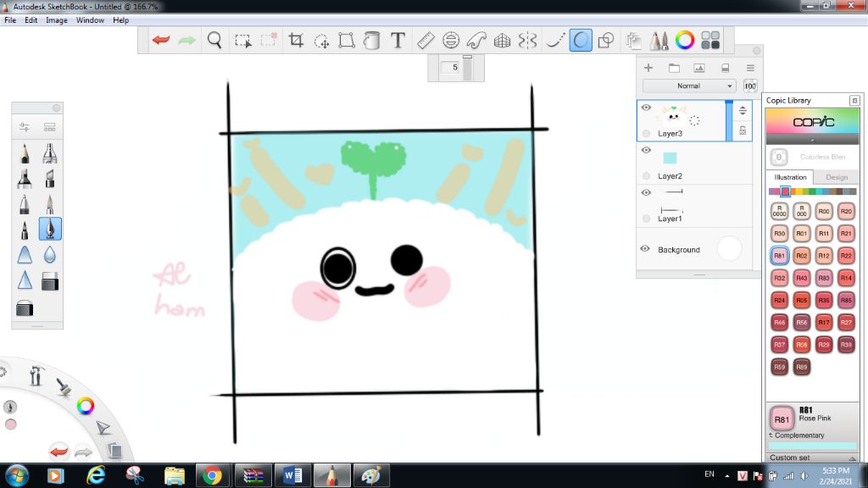Pick Copic swatch R02
This screenshot has height=488, width=868.
click(x=802, y=256)
